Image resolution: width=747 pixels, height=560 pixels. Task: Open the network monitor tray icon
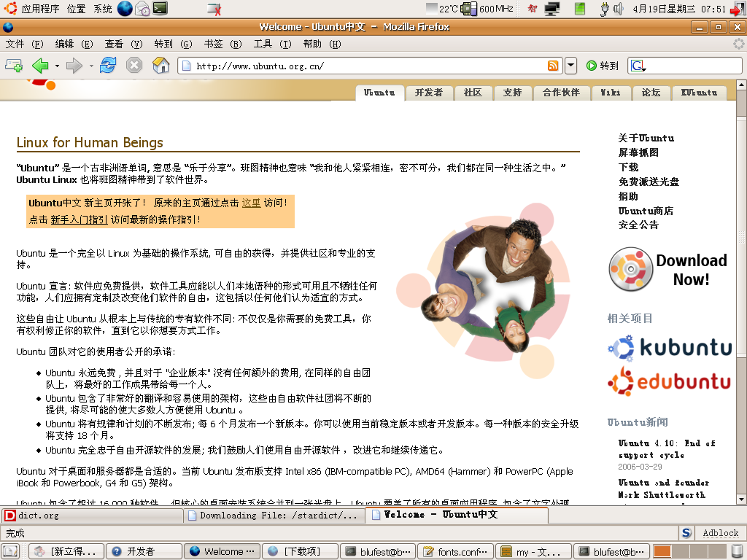click(x=552, y=9)
